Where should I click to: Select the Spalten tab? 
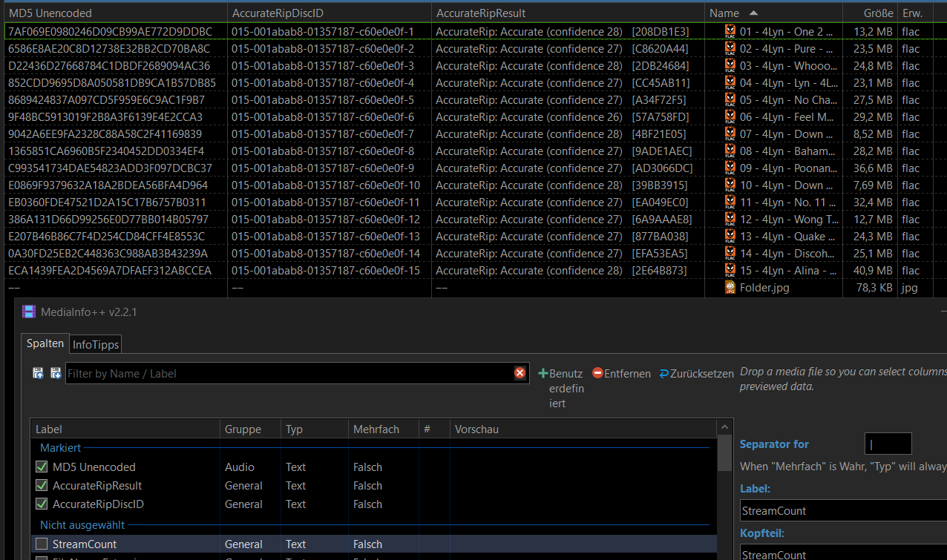click(45, 343)
